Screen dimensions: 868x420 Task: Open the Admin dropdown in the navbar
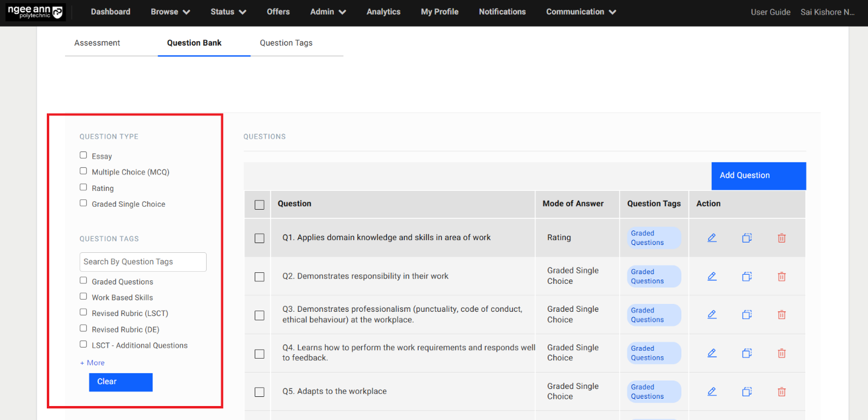click(x=328, y=12)
